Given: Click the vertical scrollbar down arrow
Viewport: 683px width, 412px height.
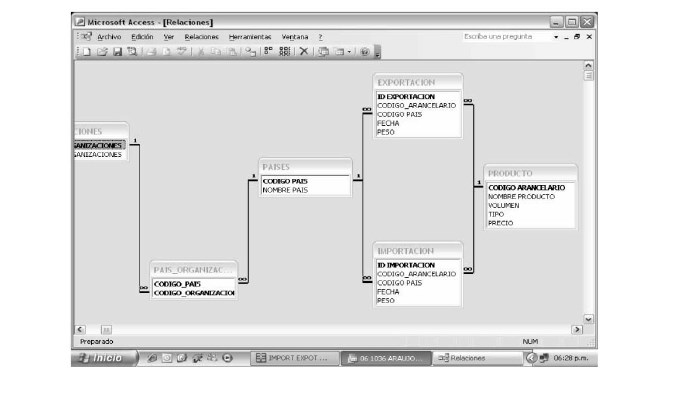Looking at the screenshot, I should (588, 318).
